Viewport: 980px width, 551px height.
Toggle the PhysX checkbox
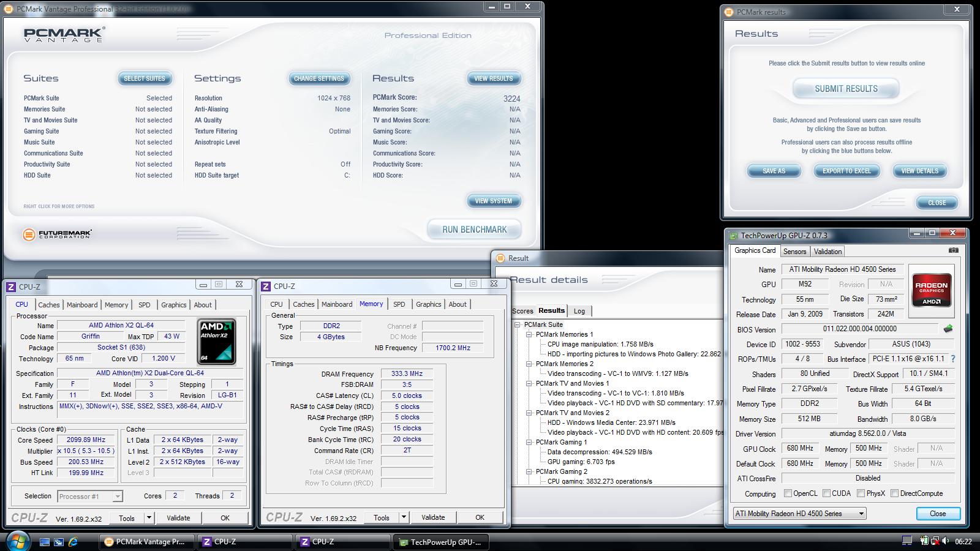(861, 493)
